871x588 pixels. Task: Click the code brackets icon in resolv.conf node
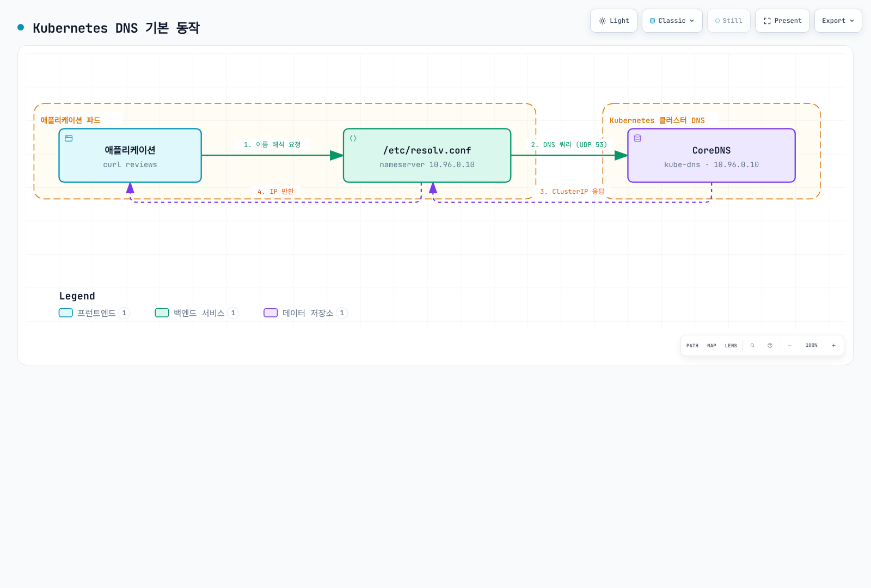353,138
